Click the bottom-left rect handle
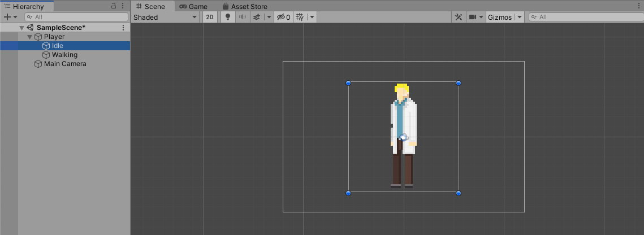The width and height of the screenshot is (644, 235). point(348,193)
